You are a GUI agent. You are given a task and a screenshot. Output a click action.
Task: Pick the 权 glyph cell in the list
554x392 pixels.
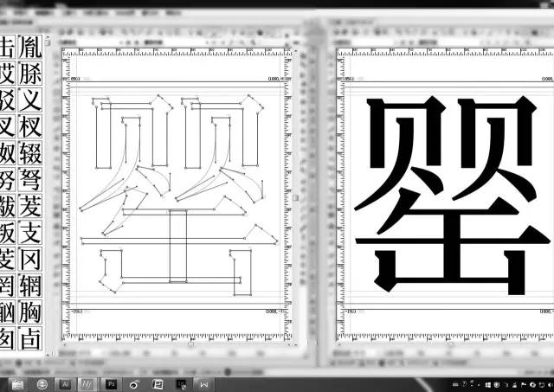(x=30, y=127)
